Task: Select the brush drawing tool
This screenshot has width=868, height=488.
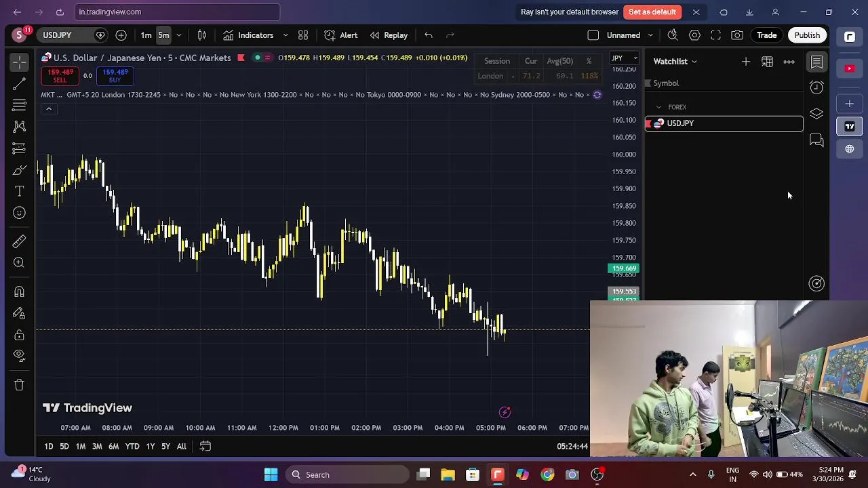Action: click(x=19, y=169)
